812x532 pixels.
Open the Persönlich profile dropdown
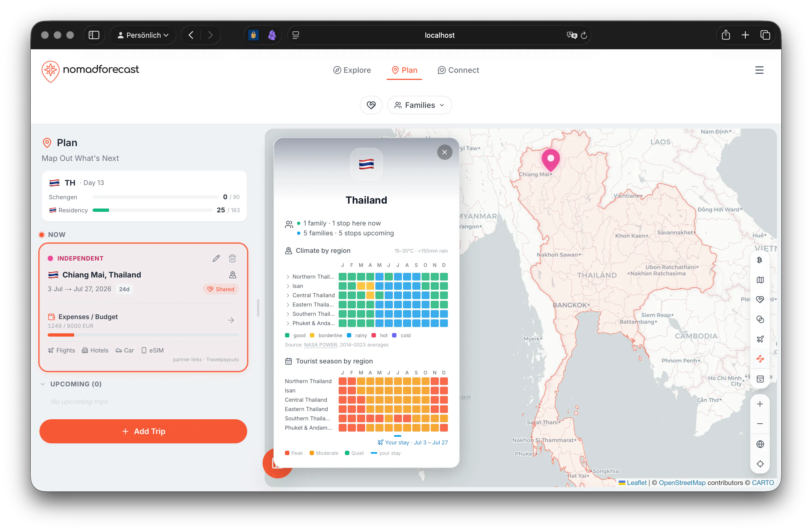coord(143,35)
